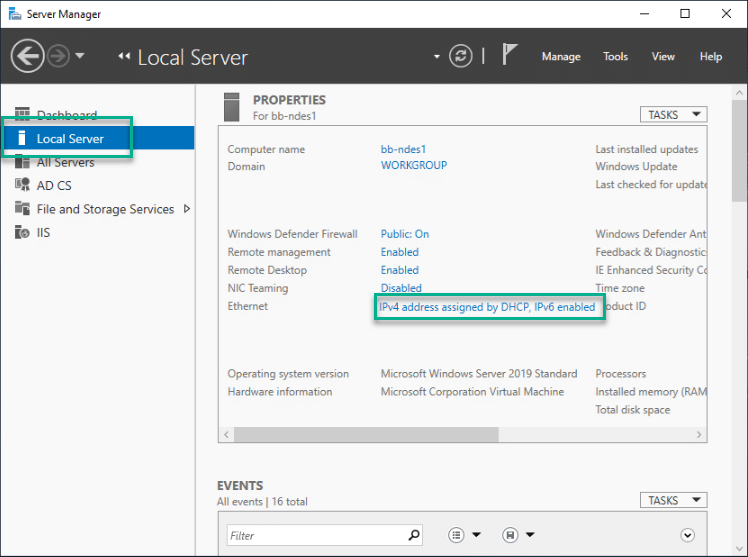Click the back navigation arrow
This screenshot has height=557, width=748.
(28, 56)
